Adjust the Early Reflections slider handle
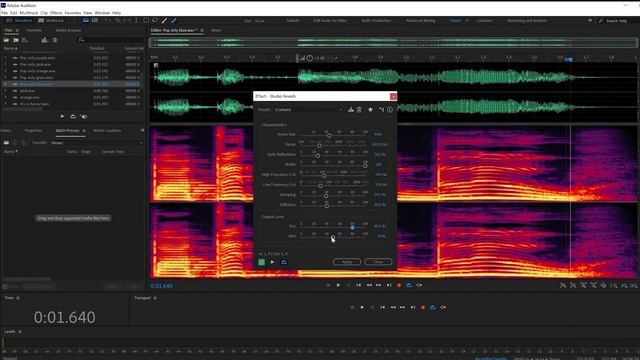640x360 pixels. coord(318,156)
